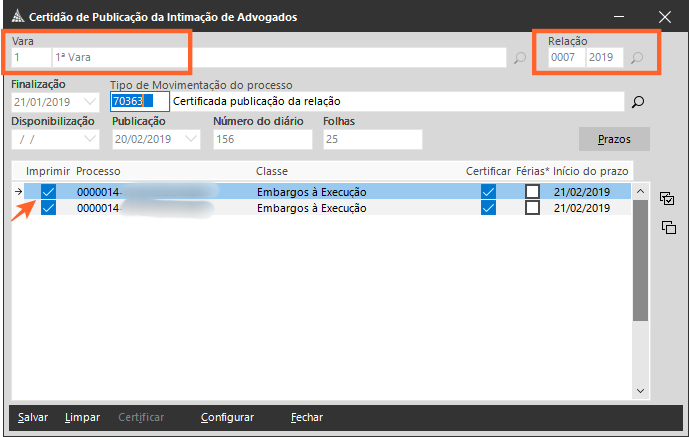
Task: Click process number 0000014 in the second row
Action: coord(98,208)
